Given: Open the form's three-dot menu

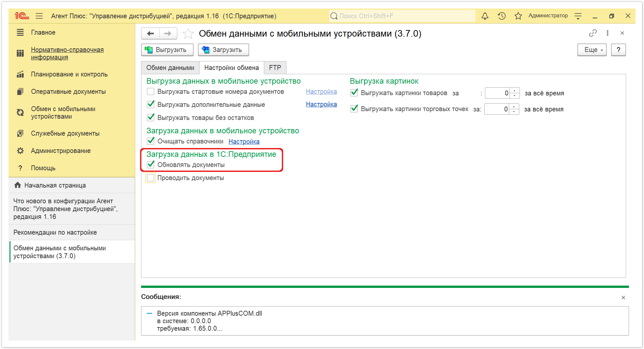Looking at the screenshot, I should (607, 33).
